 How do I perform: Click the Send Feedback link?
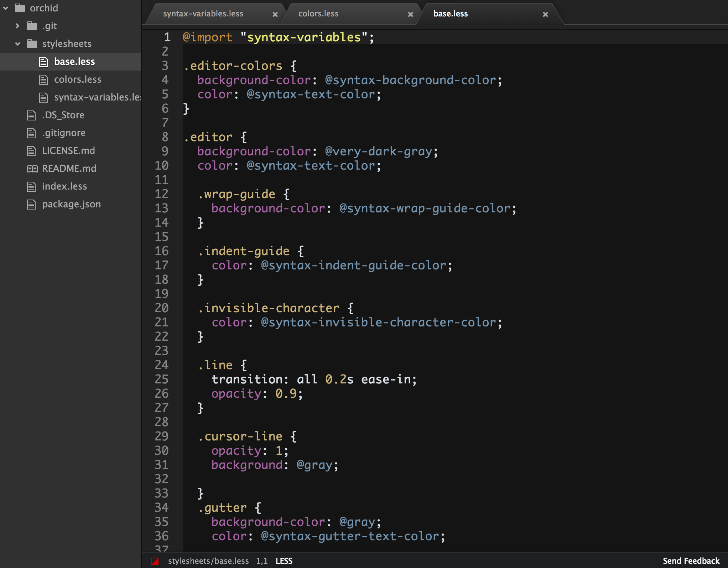pyautogui.click(x=691, y=561)
